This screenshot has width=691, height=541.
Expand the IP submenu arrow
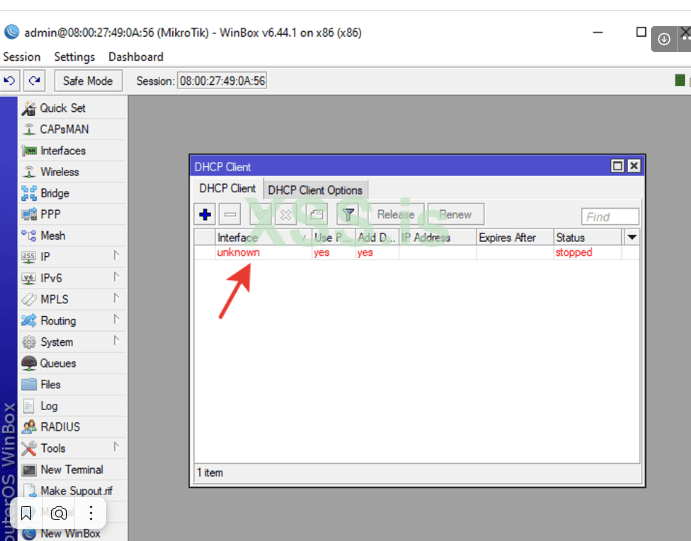pyautogui.click(x=116, y=256)
